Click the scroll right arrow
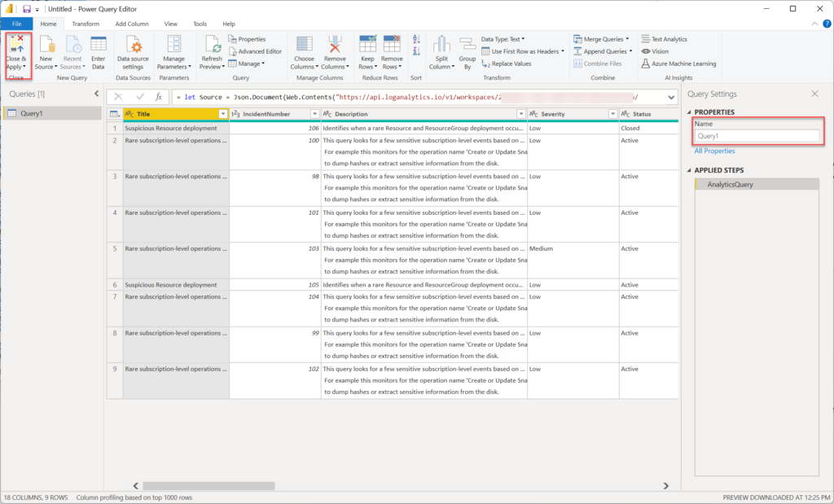Viewport: 834px width, 504px height. pos(666,486)
